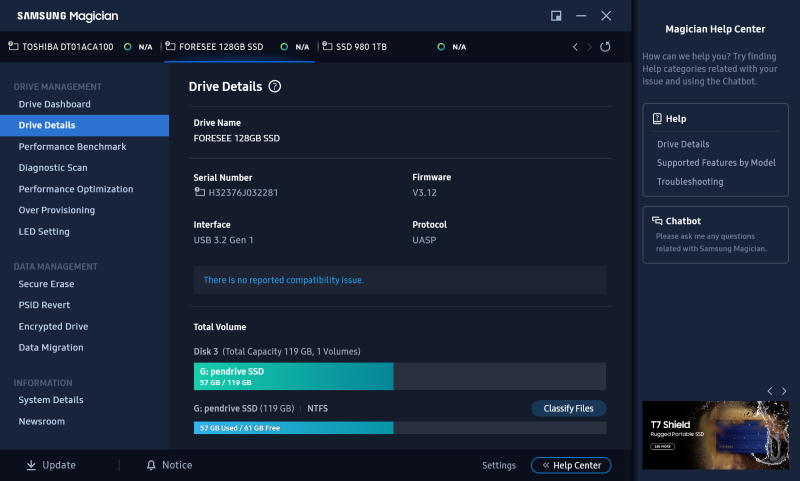Click the Notice bell icon
The width and height of the screenshot is (800, 481).
[151, 465]
